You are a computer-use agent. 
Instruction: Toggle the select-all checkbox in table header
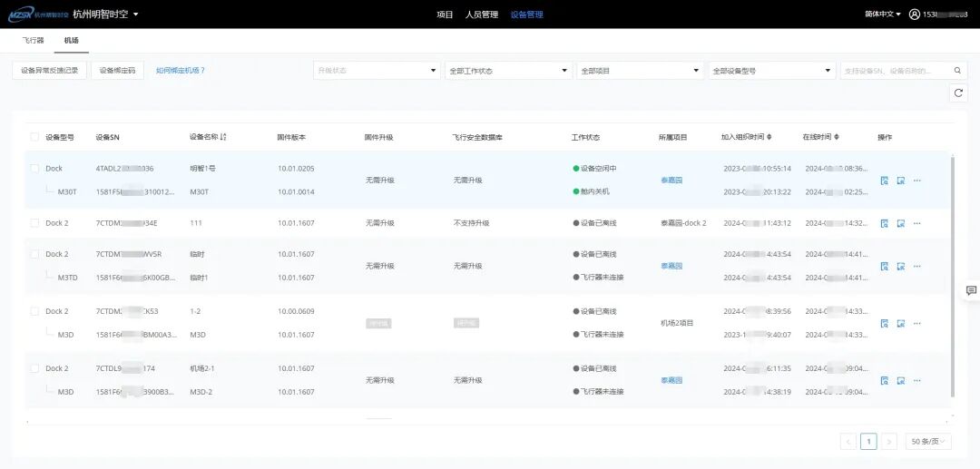(34, 137)
